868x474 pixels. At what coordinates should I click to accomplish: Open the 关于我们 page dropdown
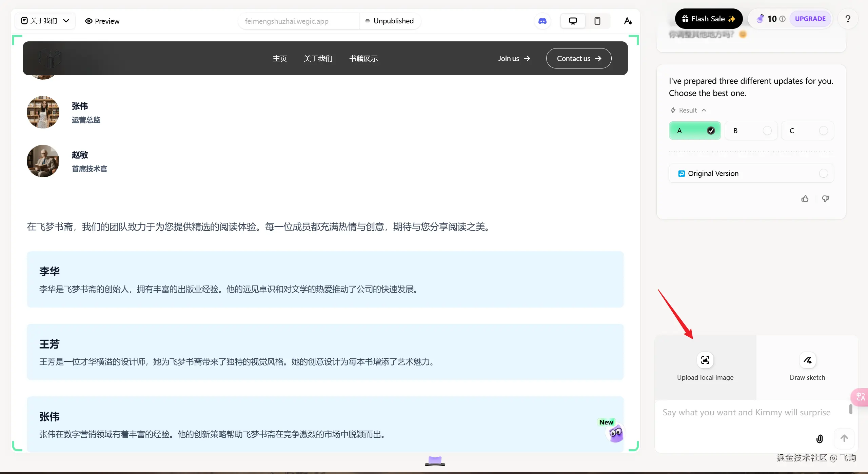tap(45, 21)
